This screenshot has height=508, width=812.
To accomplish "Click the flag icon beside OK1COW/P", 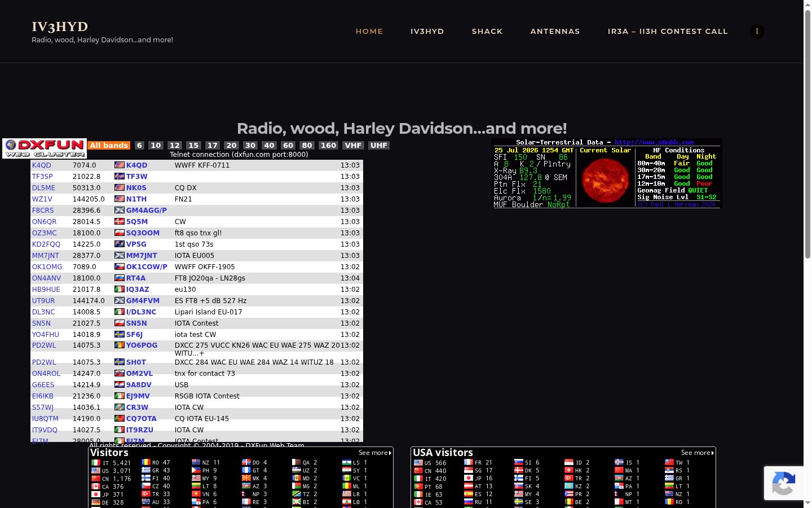I will tap(119, 267).
